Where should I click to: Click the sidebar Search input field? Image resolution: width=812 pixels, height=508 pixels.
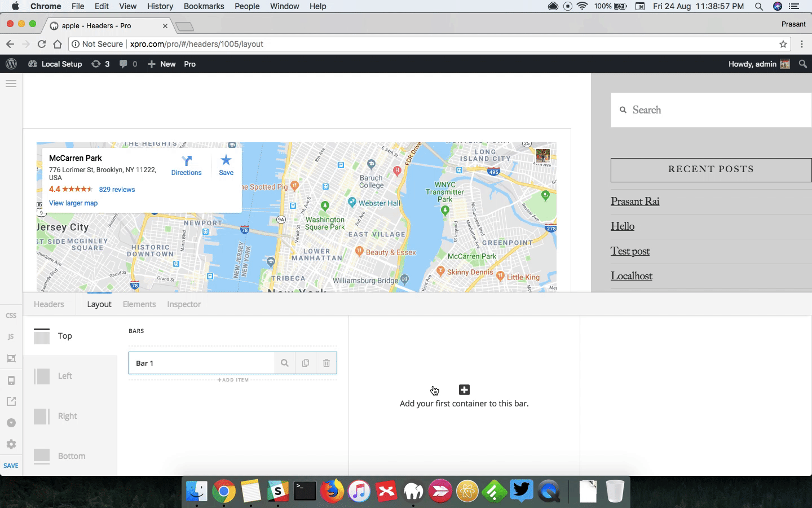tap(711, 110)
